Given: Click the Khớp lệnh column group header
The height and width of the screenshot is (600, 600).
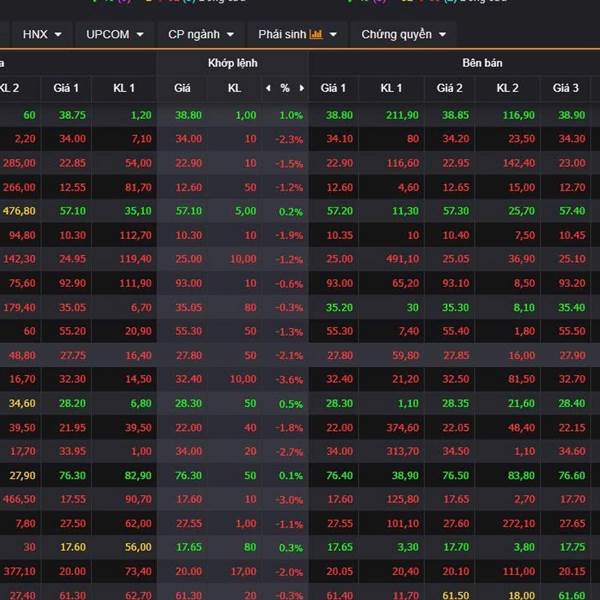Looking at the screenshot, I should 233,63.
